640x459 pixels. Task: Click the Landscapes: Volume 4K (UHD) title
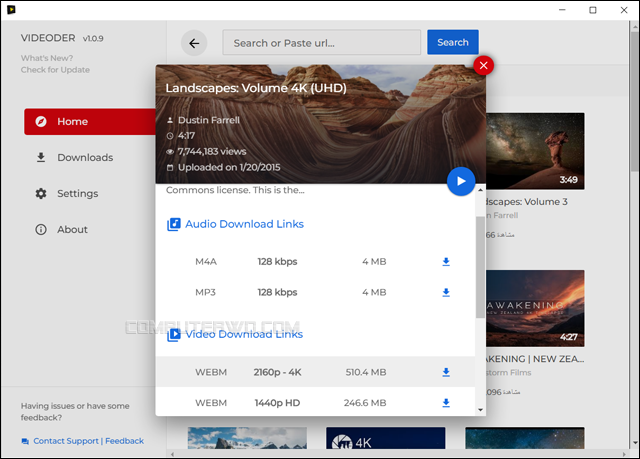(x=256, y=88)
